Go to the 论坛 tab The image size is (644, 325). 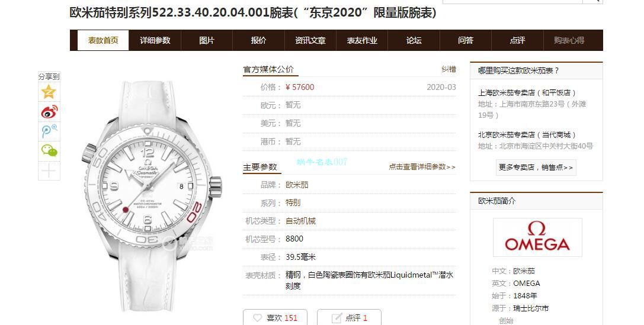click(x=414, y=40)
